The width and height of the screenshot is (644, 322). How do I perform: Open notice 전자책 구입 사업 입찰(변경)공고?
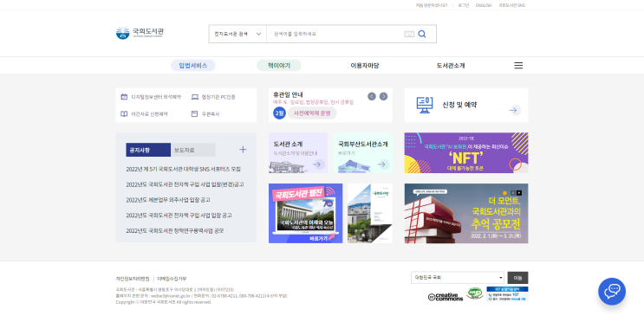coord(185,184)
